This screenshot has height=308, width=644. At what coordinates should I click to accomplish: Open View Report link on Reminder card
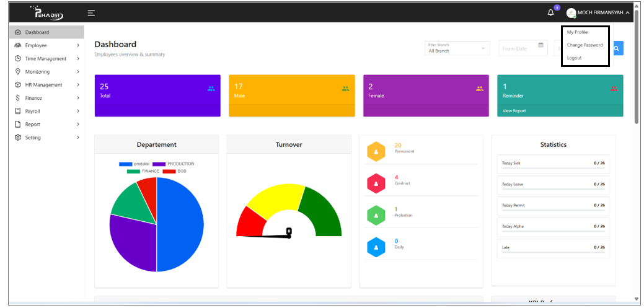tap(514, 111)
